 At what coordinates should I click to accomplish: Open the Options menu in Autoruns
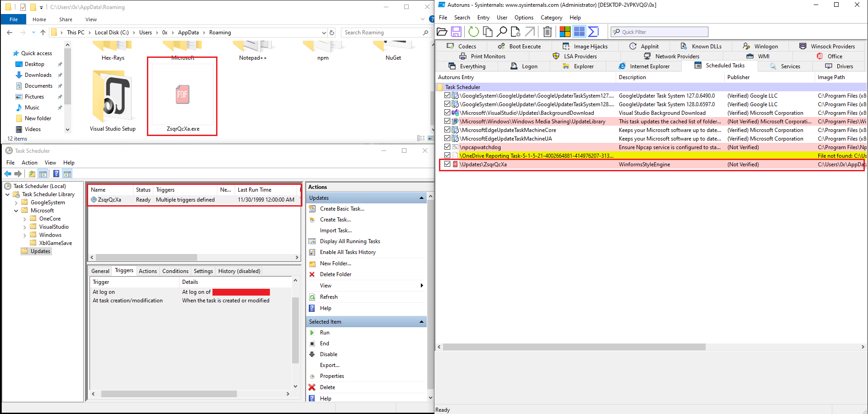point(524,18)
